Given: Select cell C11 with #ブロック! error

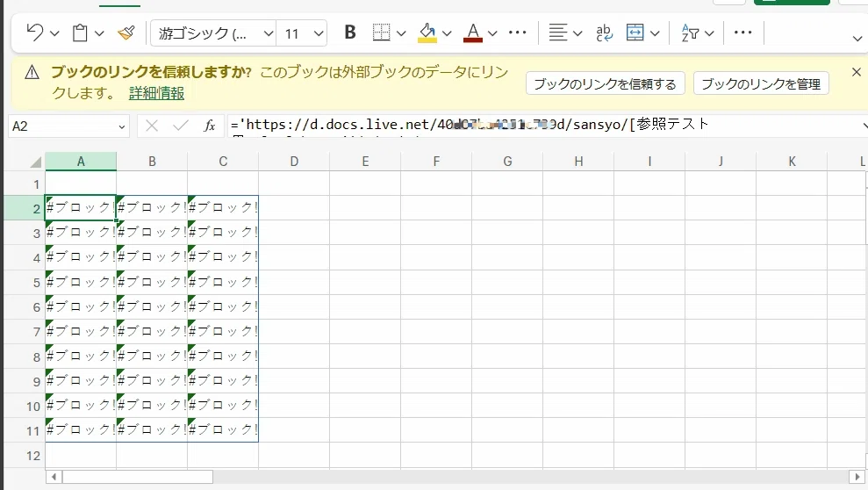Looking at the screenshot, I should (223, 430).
